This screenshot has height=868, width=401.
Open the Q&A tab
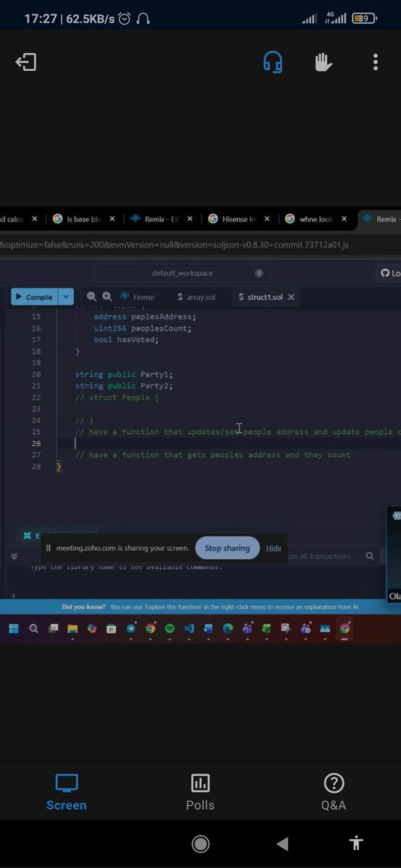click(334, 791)
